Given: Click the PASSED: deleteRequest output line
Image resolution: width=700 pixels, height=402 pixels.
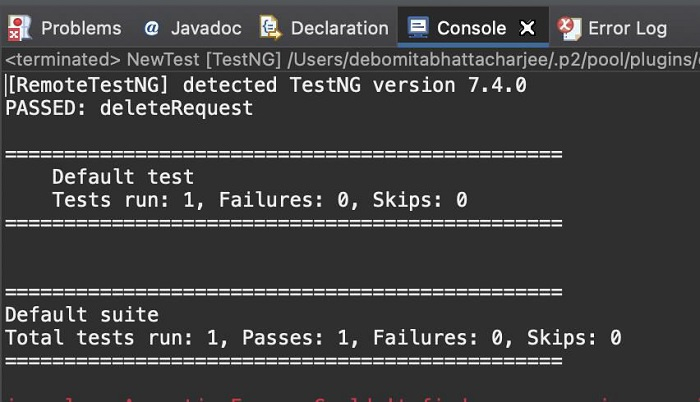Looking at the screenshot, I should pos(129,108).
